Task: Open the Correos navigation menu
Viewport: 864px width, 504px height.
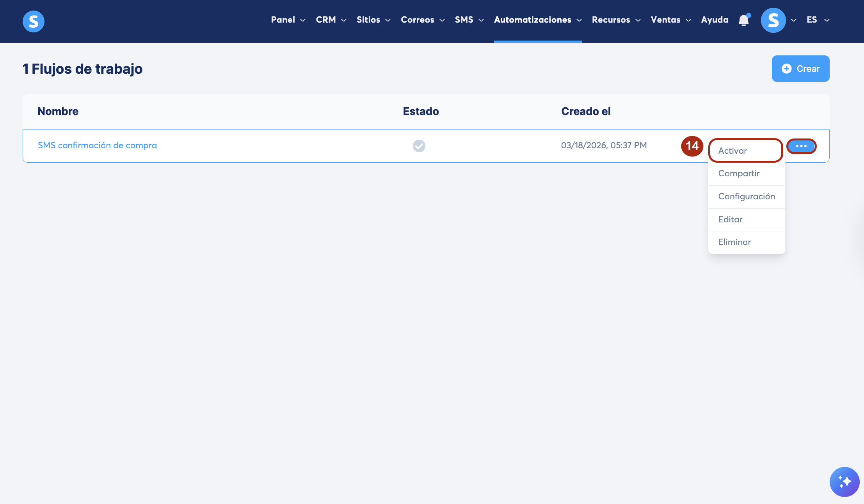Action: click(x=422, y=20)
